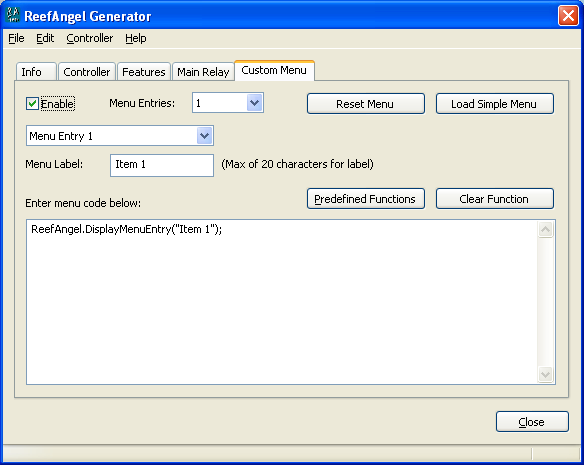The width and height of the screenshot is (584, 465).
Task: Select the Custom Menu tab
Action: (x=274, y=70)
